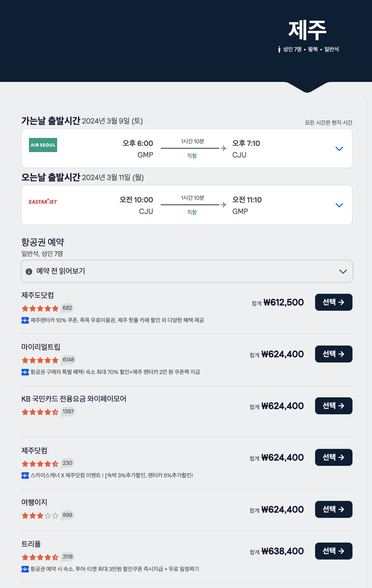Expand return Eastar Jet flight details
The image size is (372, 588).
pyautogui.click(x=339, y=205)
